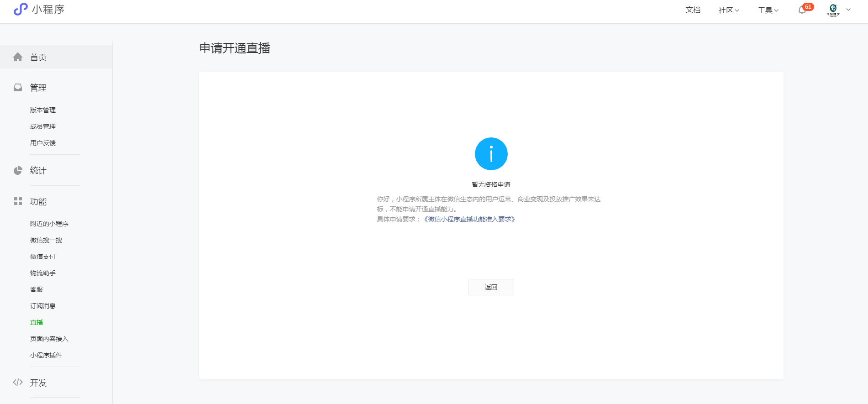Open the 文档 link
The image size is (868, 404).
pos(693,10)
